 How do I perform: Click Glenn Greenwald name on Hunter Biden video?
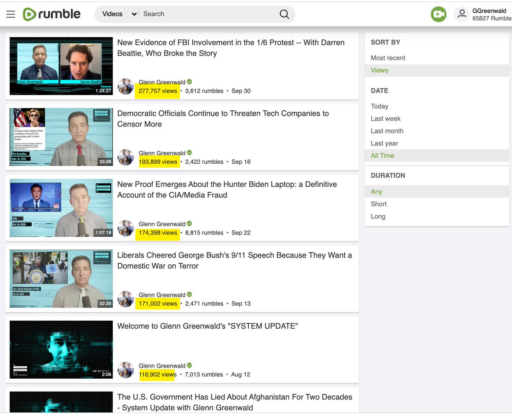click(x=162, y=224)
